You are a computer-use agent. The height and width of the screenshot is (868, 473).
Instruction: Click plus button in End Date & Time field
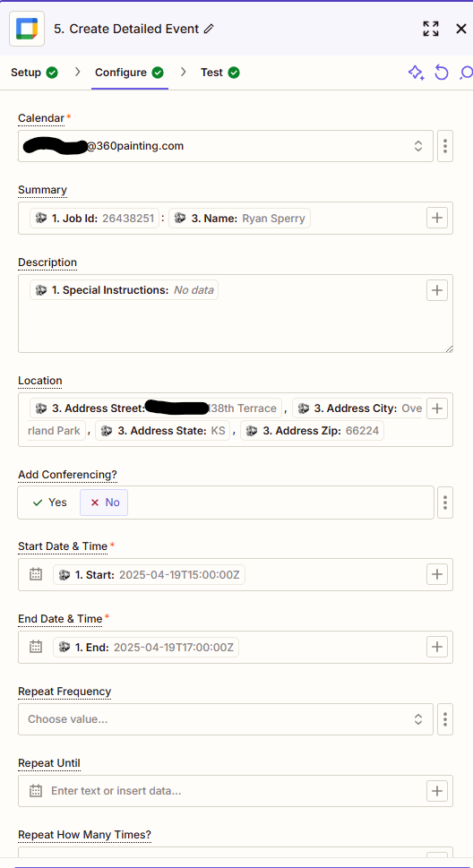point(437,647)
